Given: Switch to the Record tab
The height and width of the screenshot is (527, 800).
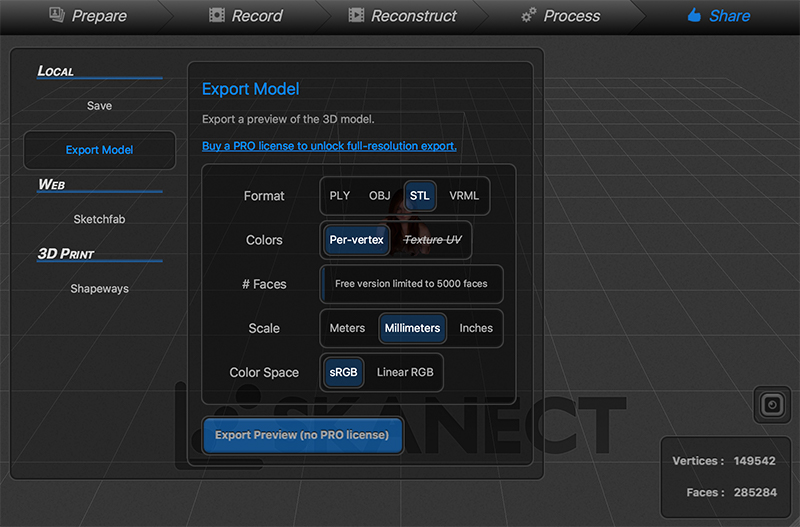Looking at the screenshot, I should [245, 16].
